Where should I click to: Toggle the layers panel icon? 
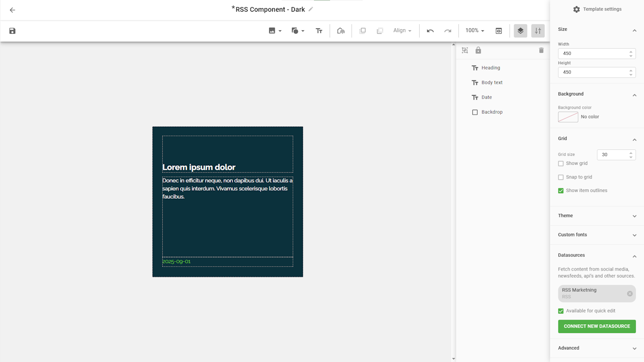520,31
